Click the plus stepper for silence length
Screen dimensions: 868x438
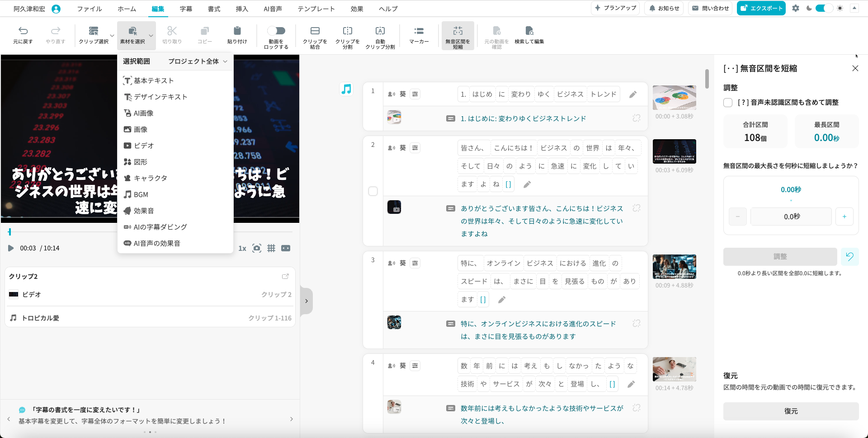tap(844, 217)
